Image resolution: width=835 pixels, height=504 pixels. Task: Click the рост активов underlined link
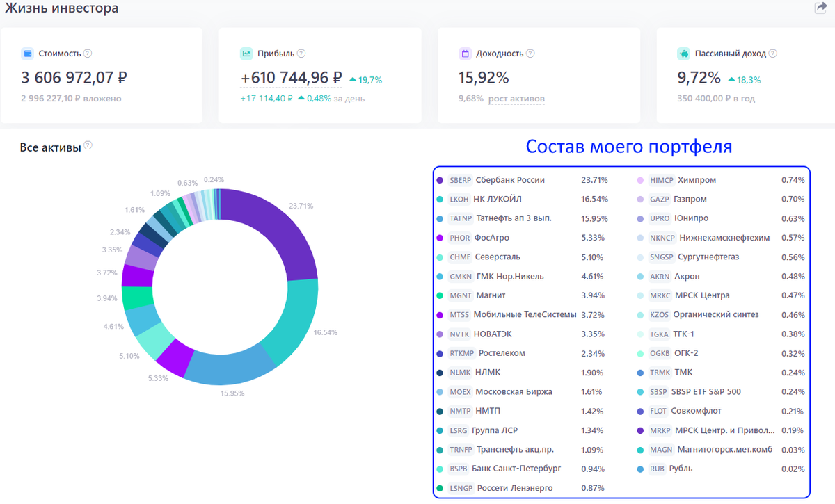(516, 99)
